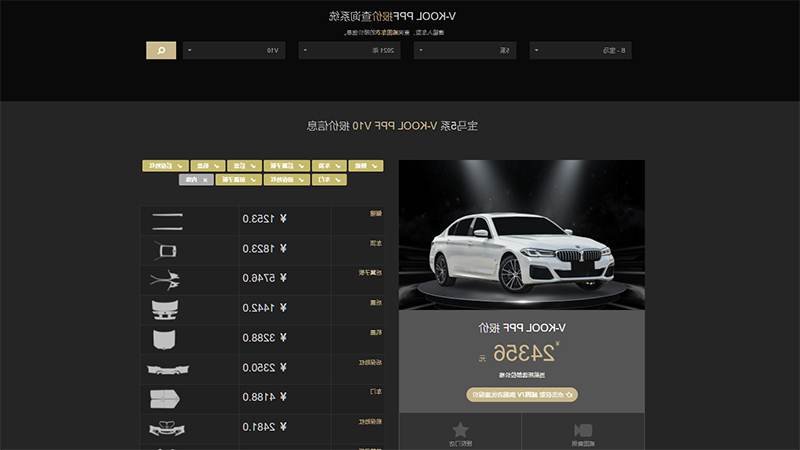Viewport: 800px width, 450px height.
Task: Click the roof part icon priced 1823.0
Action: 166,251
